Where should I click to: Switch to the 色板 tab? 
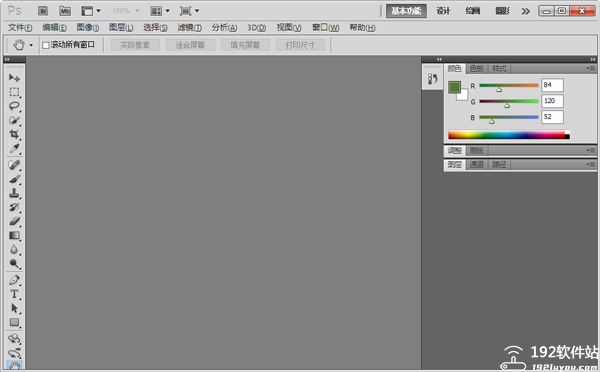(x=477, y=69)
